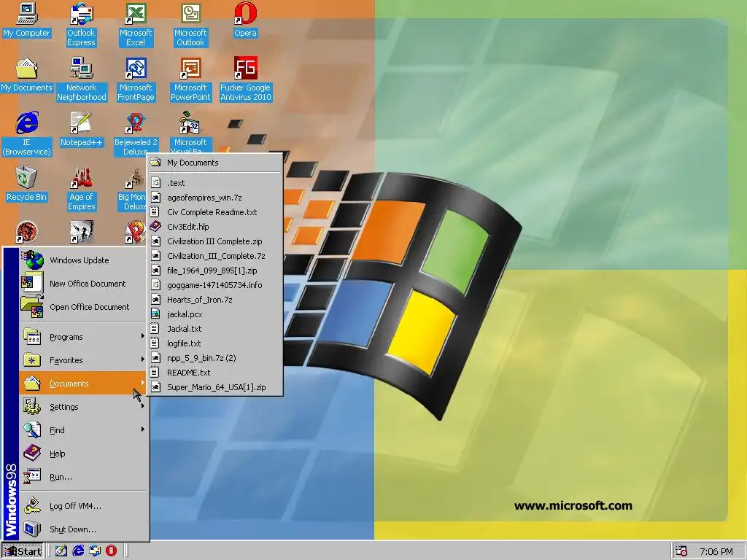The height and width of the screenshot is (560, 747).
Task: Choose Run... from the Start menu
Action: [84, 477]
